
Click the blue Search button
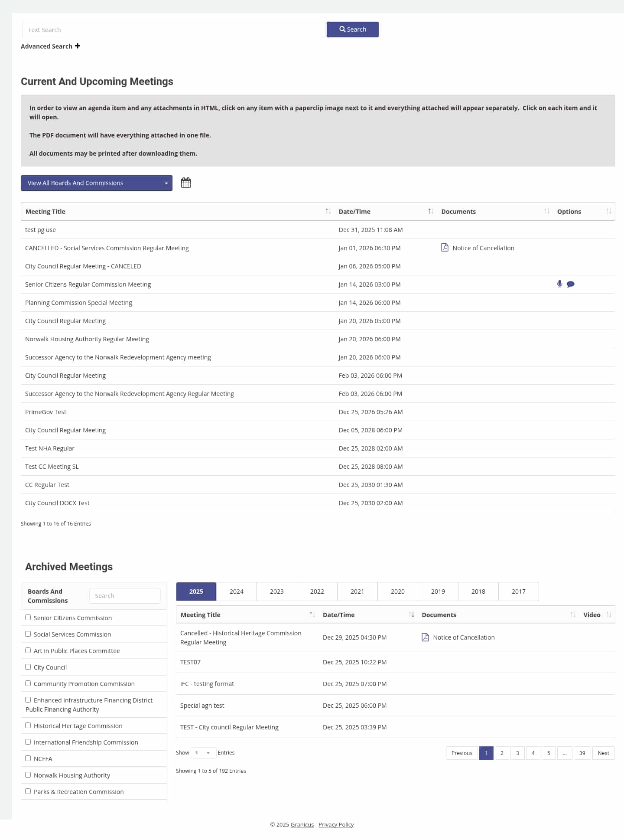coord(353,29)
